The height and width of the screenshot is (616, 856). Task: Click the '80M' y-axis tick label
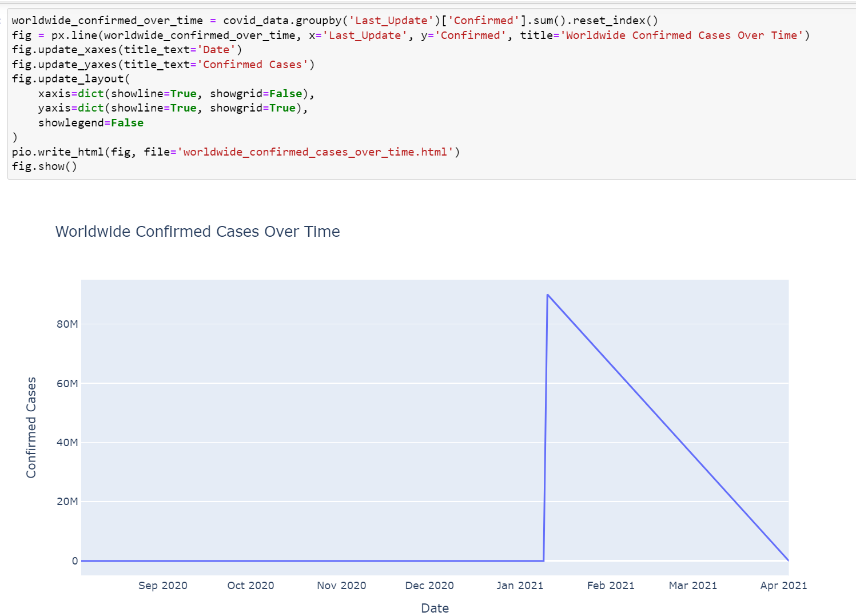pos(67,324)
